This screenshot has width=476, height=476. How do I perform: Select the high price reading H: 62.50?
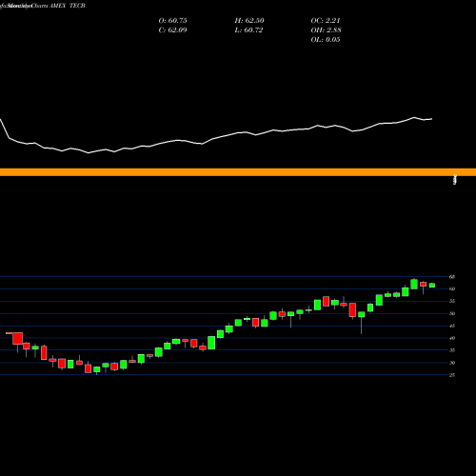pyautogui.click(x=249, y=21)
